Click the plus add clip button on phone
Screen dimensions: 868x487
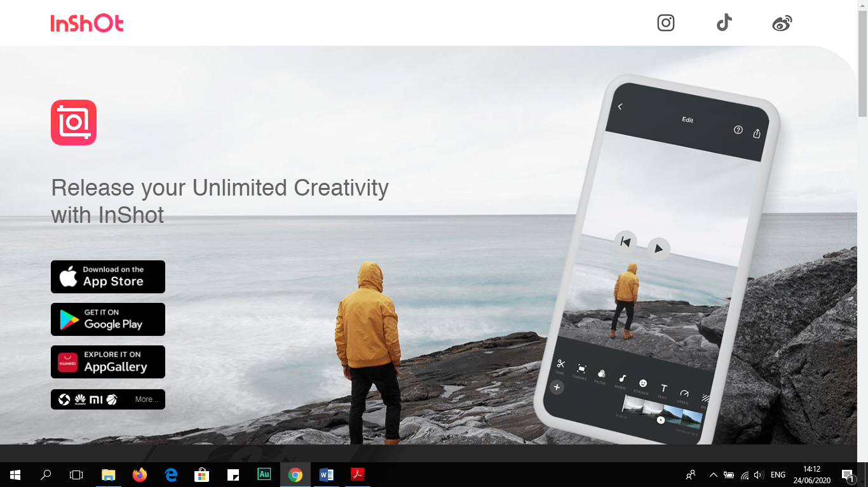[557, 387]
